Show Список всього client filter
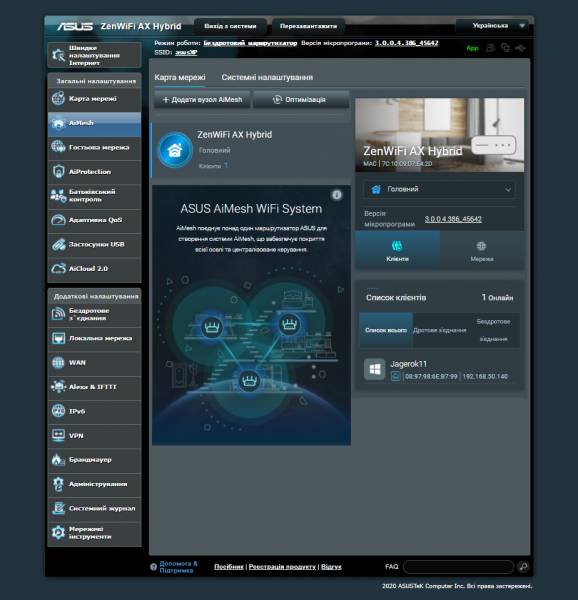Image resolution: width=578 pixels, height=600 pixels. coord(386,330)
